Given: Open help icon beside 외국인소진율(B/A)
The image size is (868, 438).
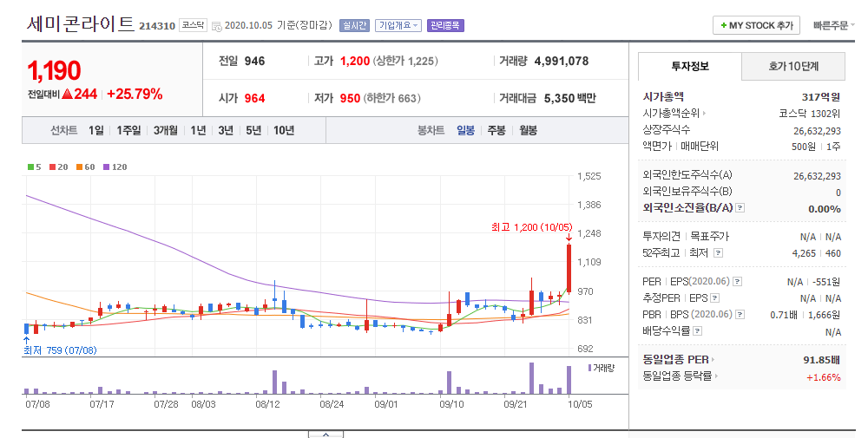Looking at the screenshot, I should [x=740, y=208].
